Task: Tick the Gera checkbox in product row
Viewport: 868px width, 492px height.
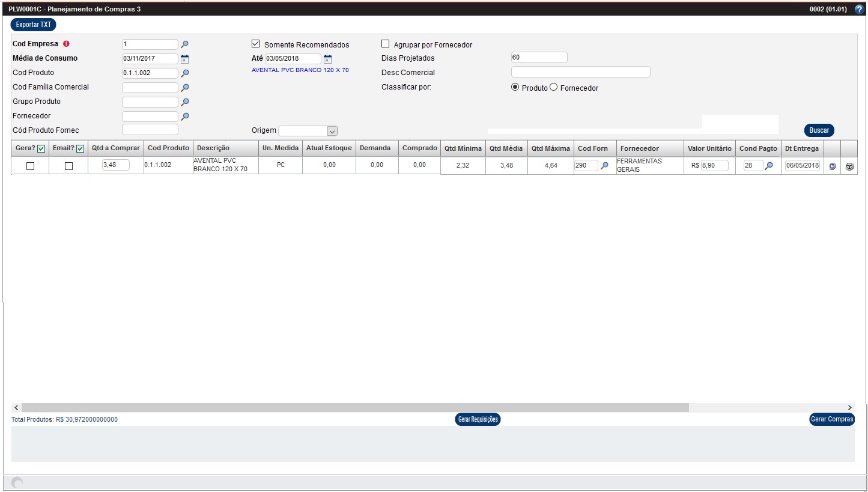Action: 30,166
